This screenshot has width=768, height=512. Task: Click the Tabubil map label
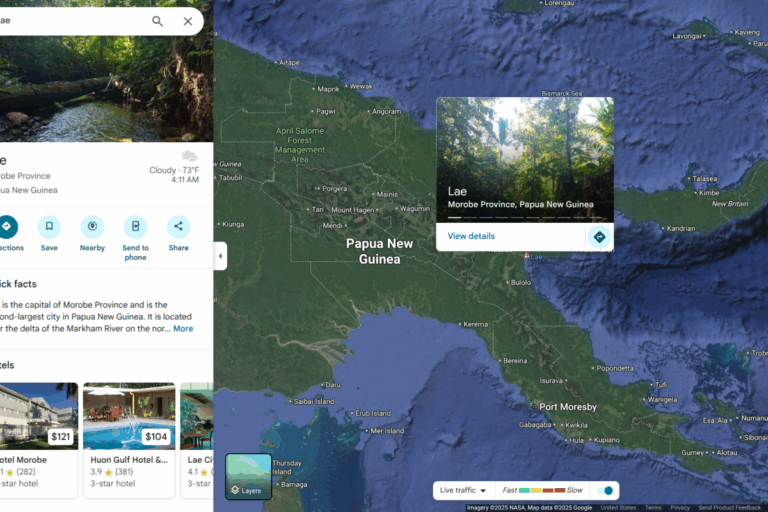point(231,178)
